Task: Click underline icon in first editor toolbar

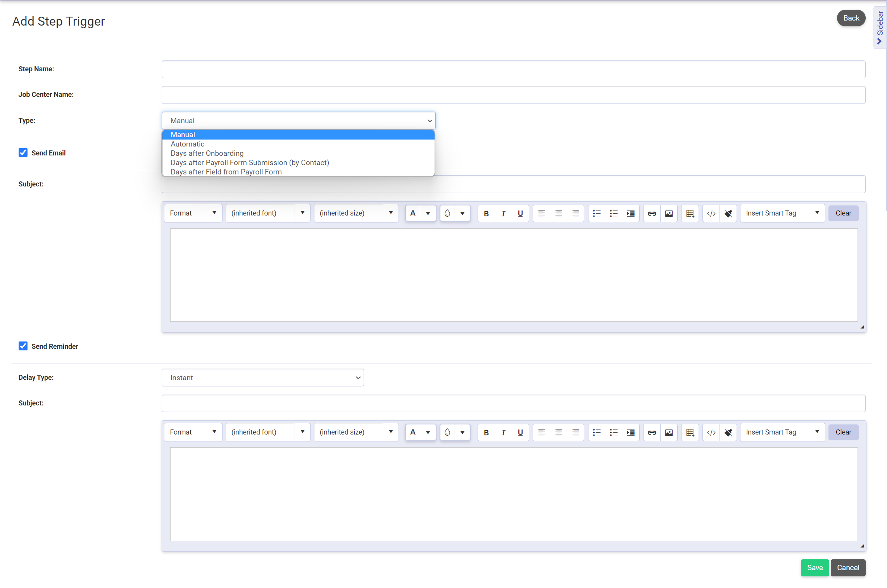Action: (x=520, y=214)
